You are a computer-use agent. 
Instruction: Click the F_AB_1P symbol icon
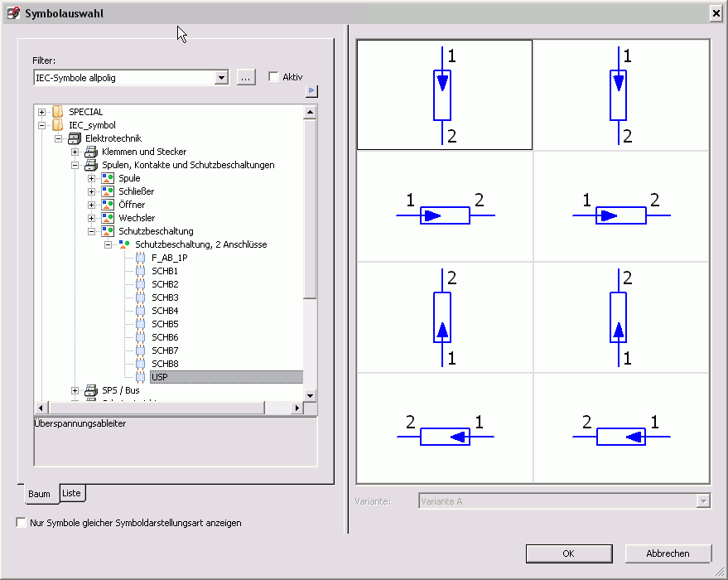tap(140, 258)
